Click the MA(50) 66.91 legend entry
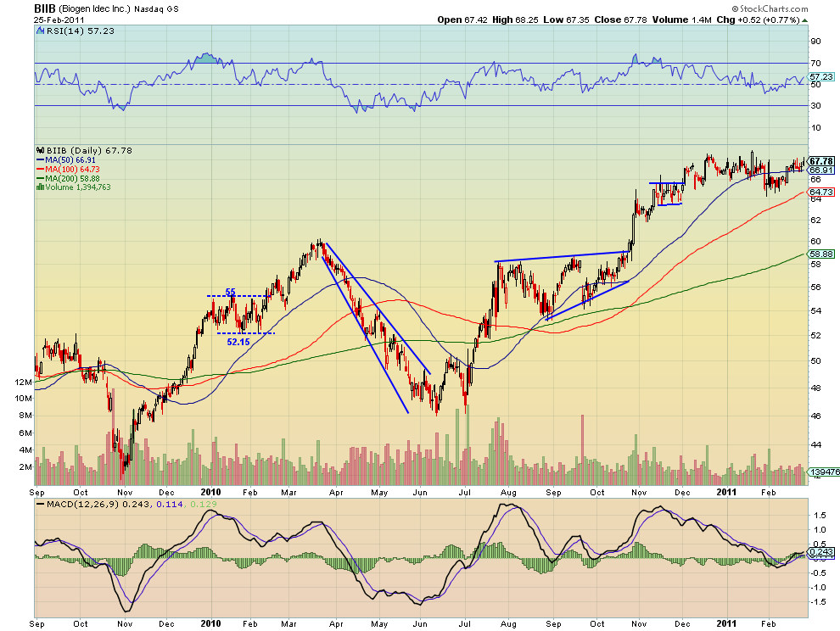The height and width of the screenshot is (631, 840). [70, 160]
